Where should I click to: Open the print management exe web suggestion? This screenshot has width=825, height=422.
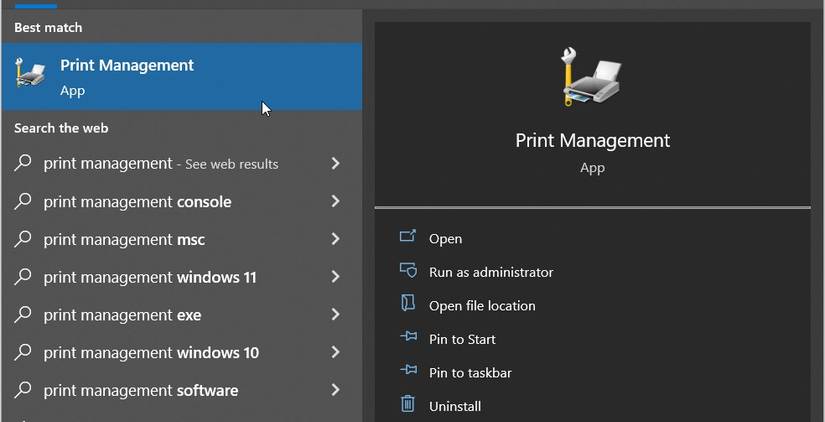(122, 315)
